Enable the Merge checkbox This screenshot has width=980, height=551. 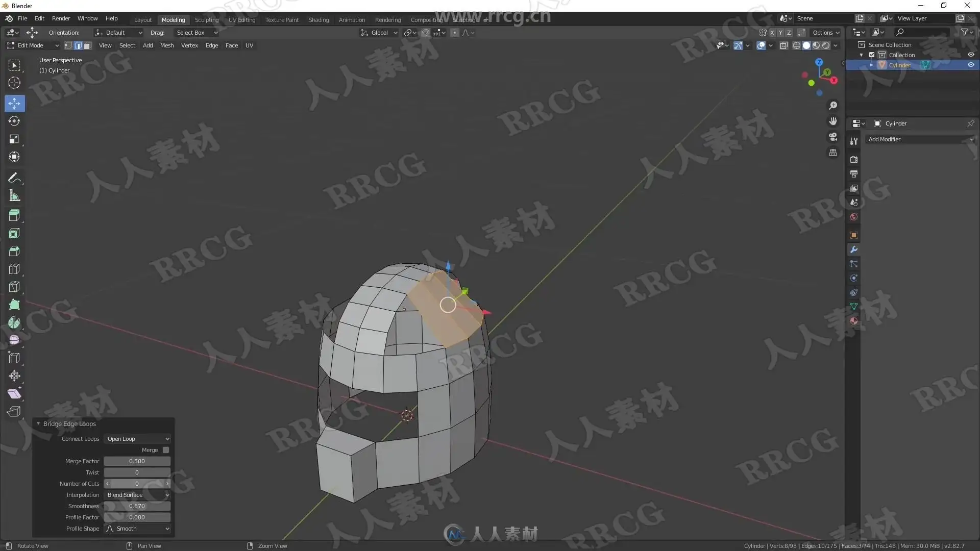[166, 450]
